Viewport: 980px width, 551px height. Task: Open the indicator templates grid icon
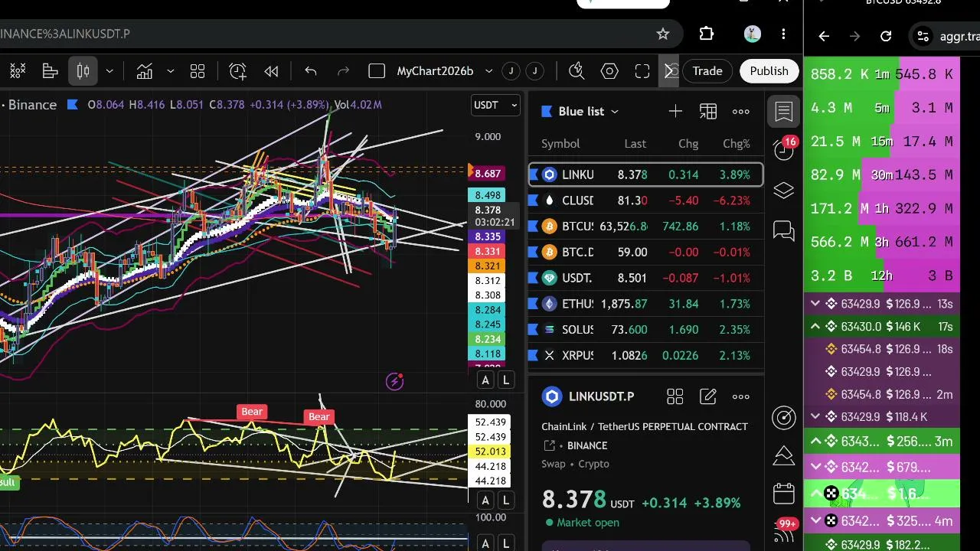click(198, 71)
